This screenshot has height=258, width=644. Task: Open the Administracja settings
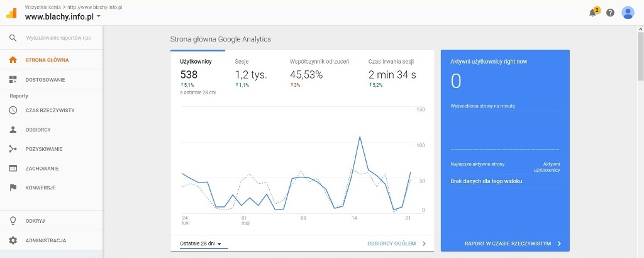[52, 240]
